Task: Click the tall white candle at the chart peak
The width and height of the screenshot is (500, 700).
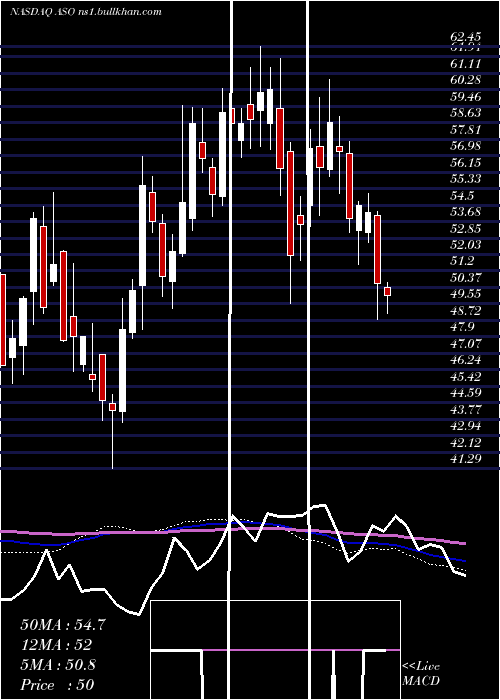Action: (x=260, y=101)
